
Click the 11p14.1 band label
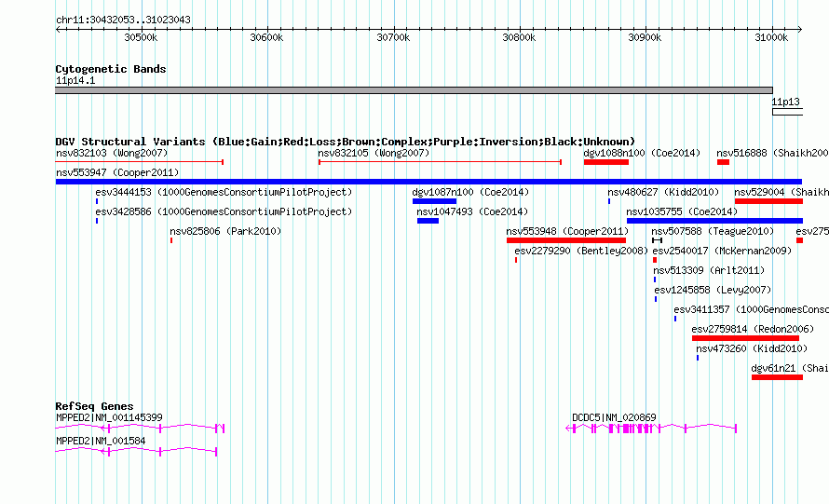pyautogui.click(x=75, y=80)
